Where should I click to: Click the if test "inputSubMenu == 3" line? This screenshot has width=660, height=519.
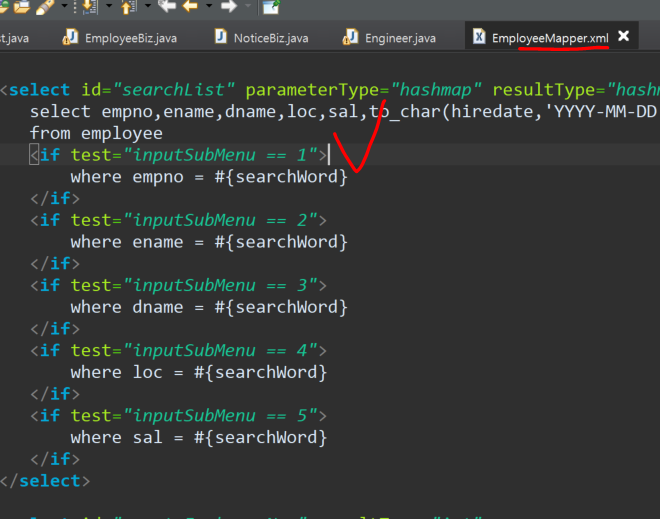[179, 285]
